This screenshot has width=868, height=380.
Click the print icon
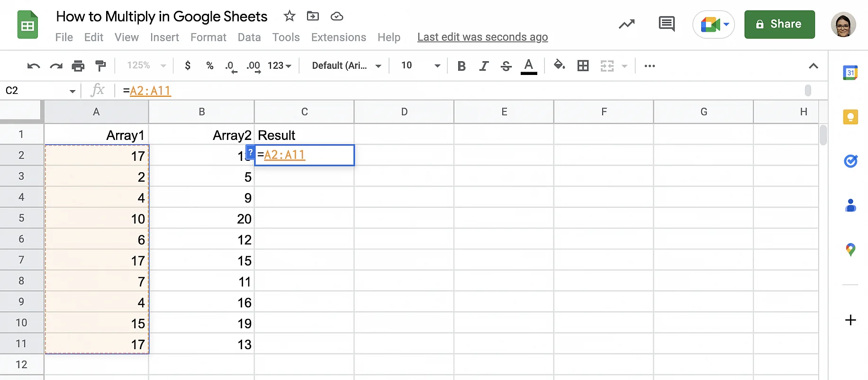[78, 66]
